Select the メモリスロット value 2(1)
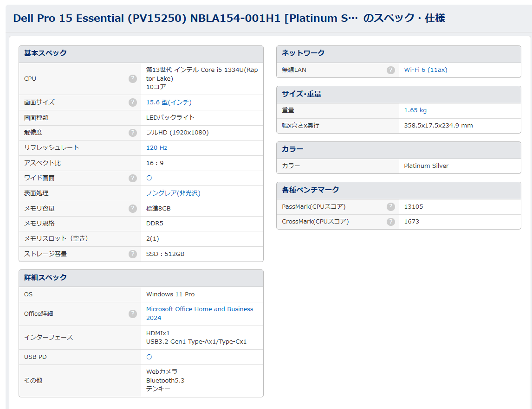 pos(152,238)
